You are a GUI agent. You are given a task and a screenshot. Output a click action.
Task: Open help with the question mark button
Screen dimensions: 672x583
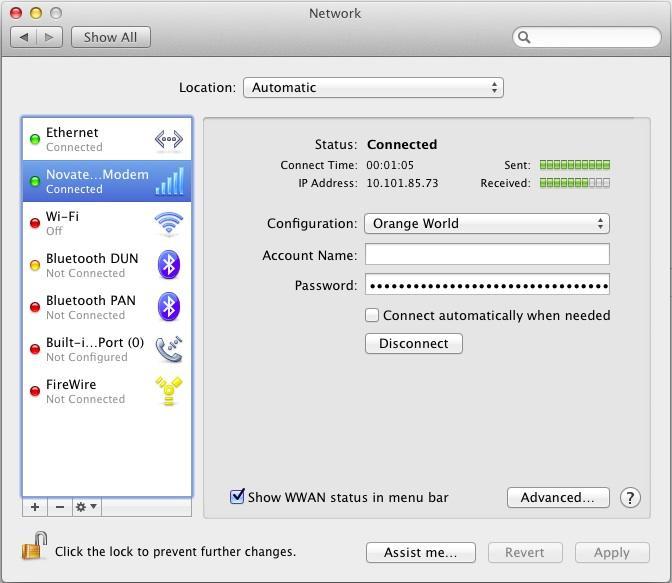coord(630,497)
